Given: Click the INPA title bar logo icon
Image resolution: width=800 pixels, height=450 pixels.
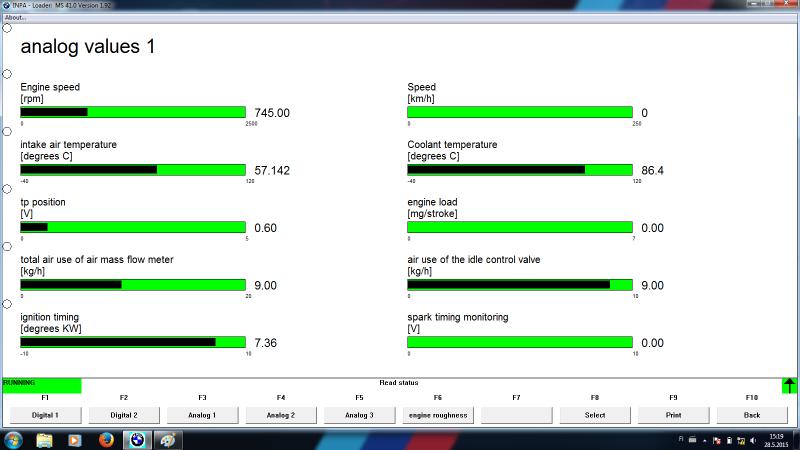Looking at the screenshot, I should point(6,5).
